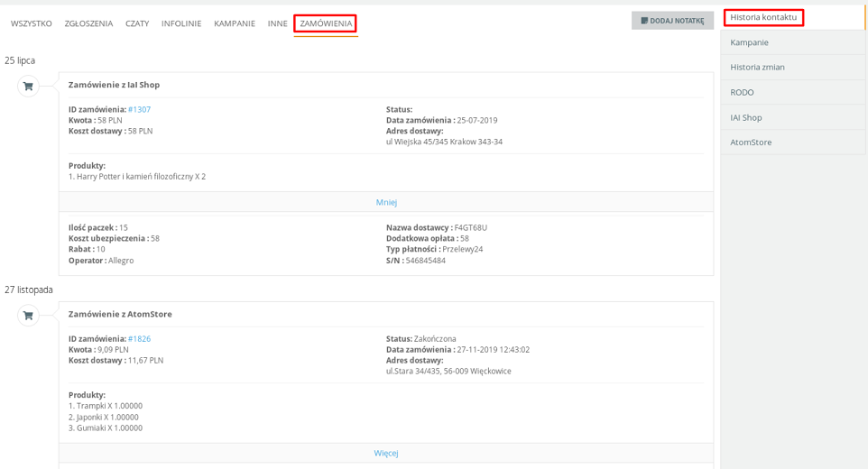Collapse details with Mniej link
This screenshot has height=469, width=868.
click(386, 202)
